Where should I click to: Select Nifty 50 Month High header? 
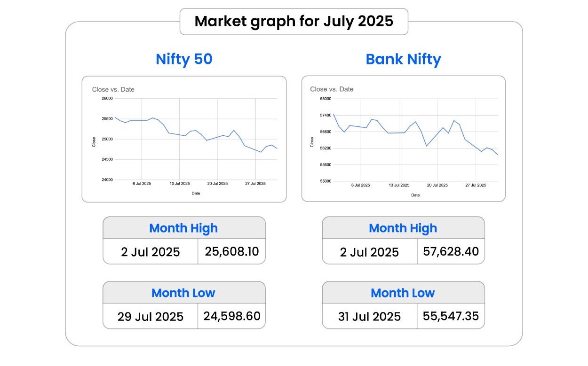(x=183, y=228)
